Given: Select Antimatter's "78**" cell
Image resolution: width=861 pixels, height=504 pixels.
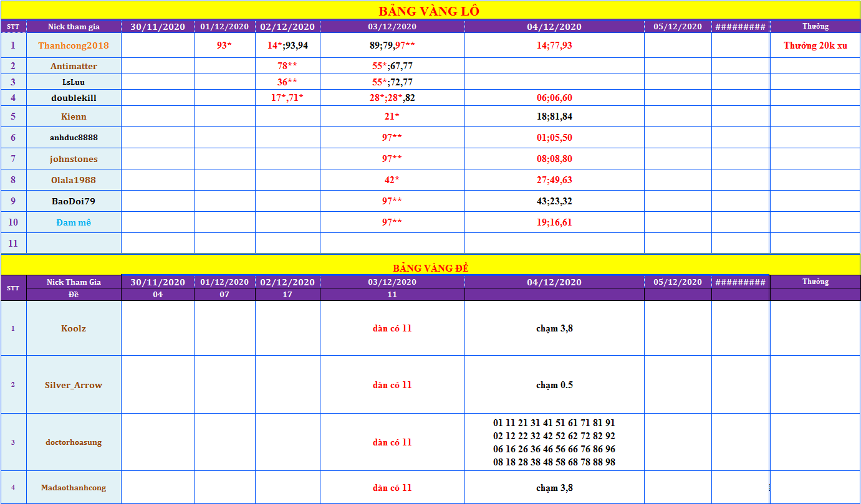Looking at the screenshot, I should pyautogui.click(x=287, y=66).
